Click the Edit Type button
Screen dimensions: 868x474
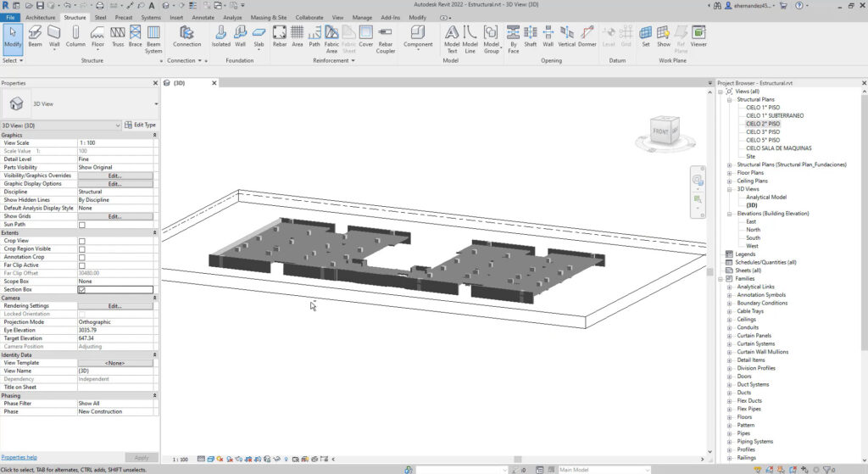click(141, 125)
